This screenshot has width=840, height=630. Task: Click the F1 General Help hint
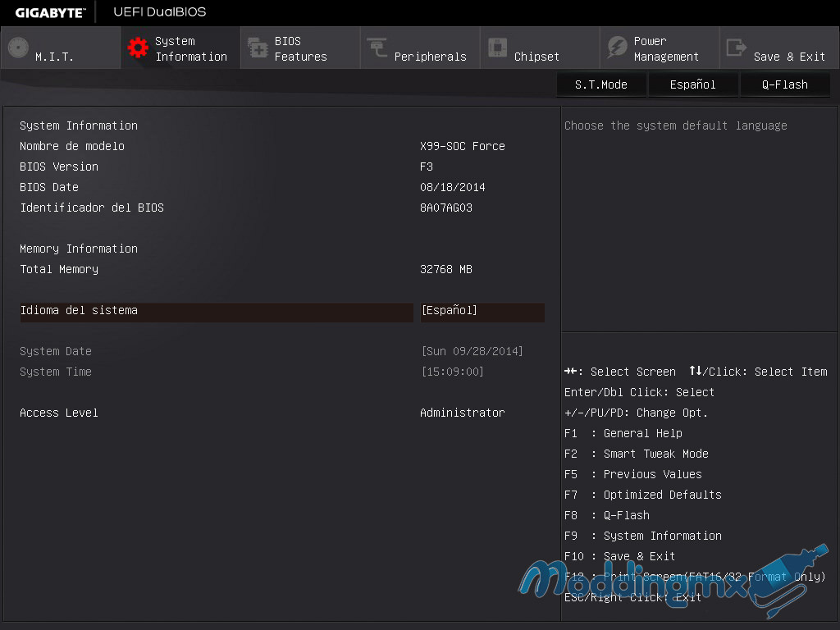(623, 433)
